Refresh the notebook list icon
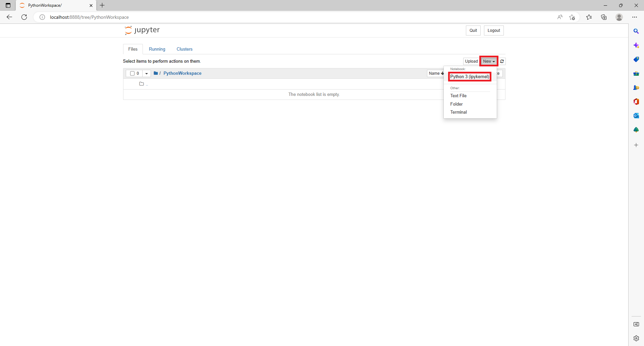Viewport: 644px width, 346px height. click(x=502, y=61)
